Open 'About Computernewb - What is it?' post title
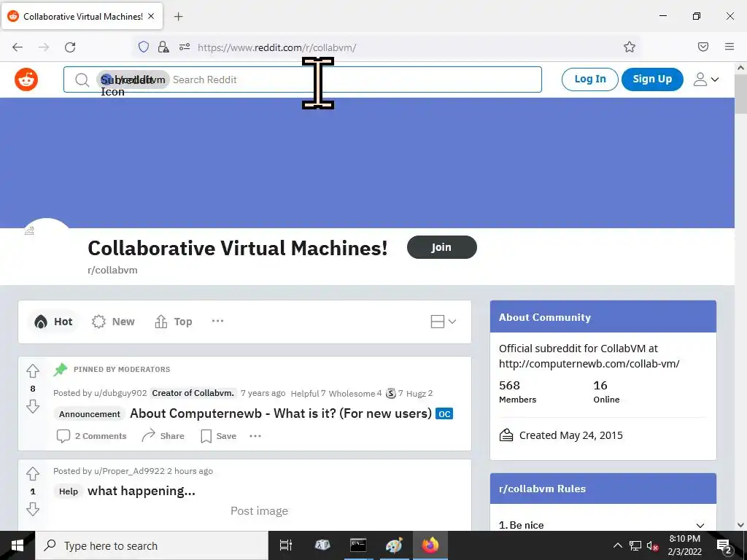The image size is (747, 560). click(281, 413)
